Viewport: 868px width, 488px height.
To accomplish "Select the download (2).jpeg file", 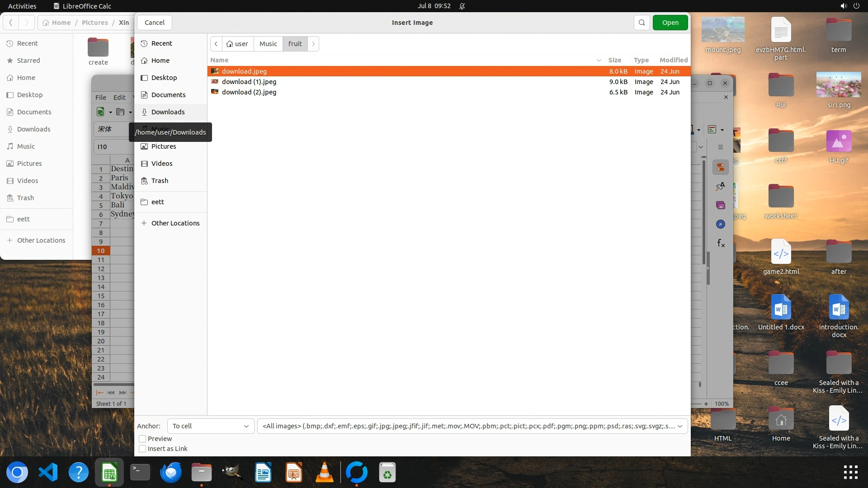I will 249,92.
